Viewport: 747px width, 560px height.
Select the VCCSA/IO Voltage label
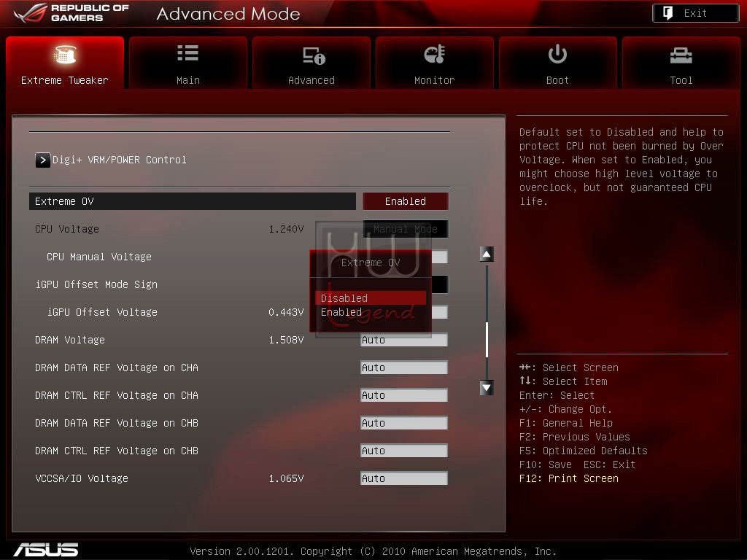(x=82, y=478)
